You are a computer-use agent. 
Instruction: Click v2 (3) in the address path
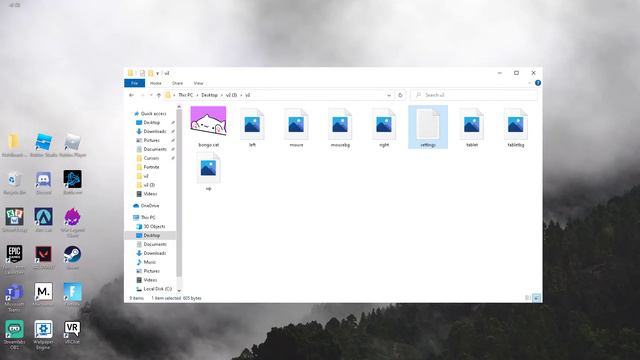coord(231,95)
